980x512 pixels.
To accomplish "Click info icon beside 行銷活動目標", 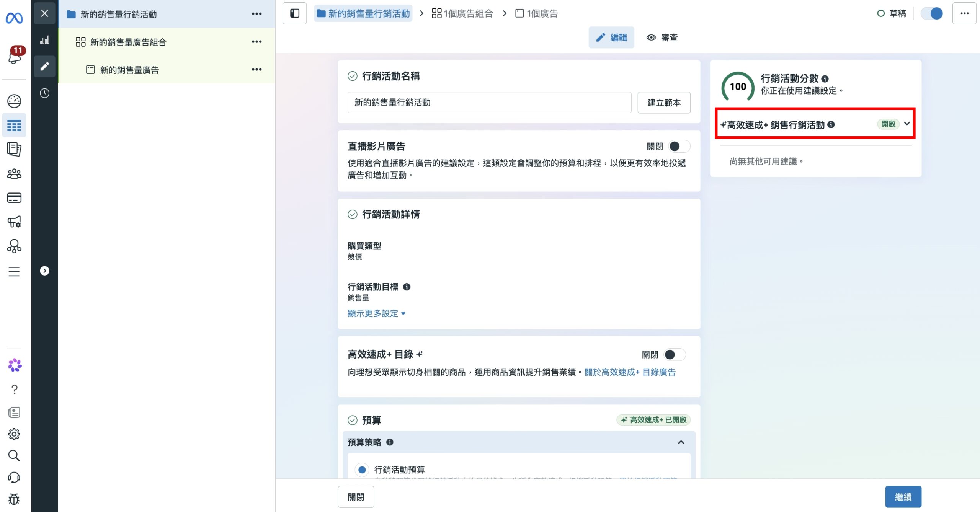I will [x=407, y=287].
